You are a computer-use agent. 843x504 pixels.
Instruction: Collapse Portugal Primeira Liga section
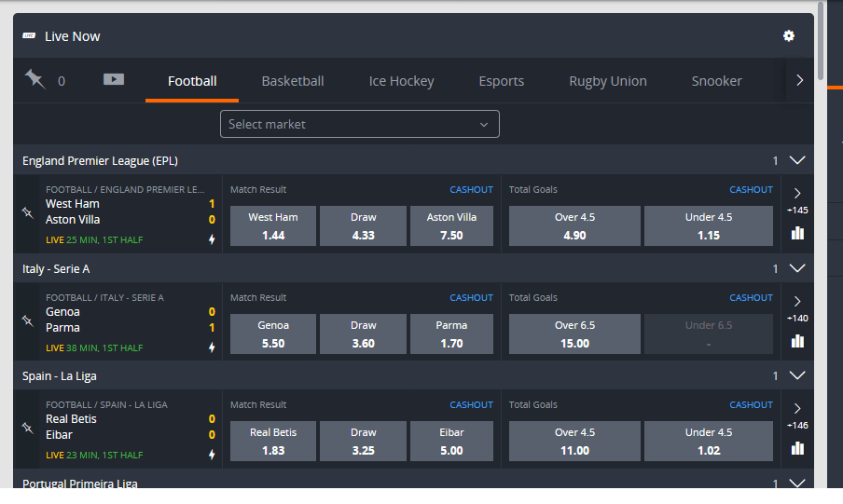[x=797, y=483]
